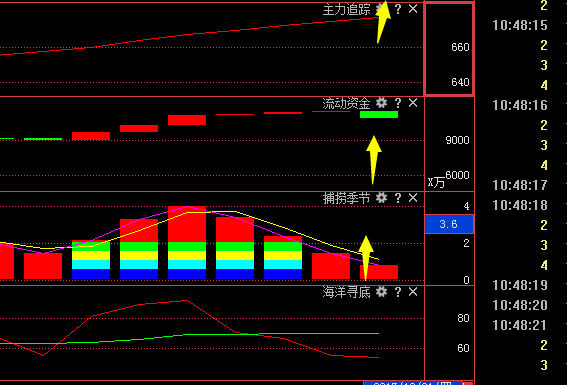Open settings gear for 捕捞季节 indicator

point(381,198)
